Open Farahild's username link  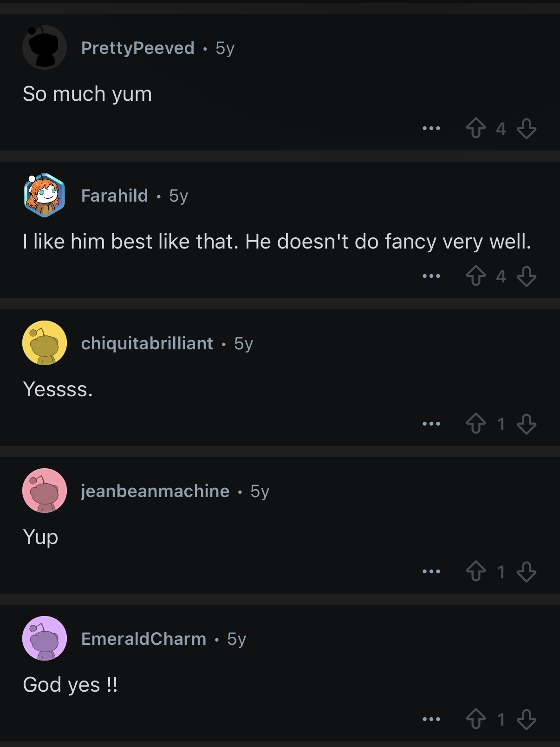pos(114,196)
